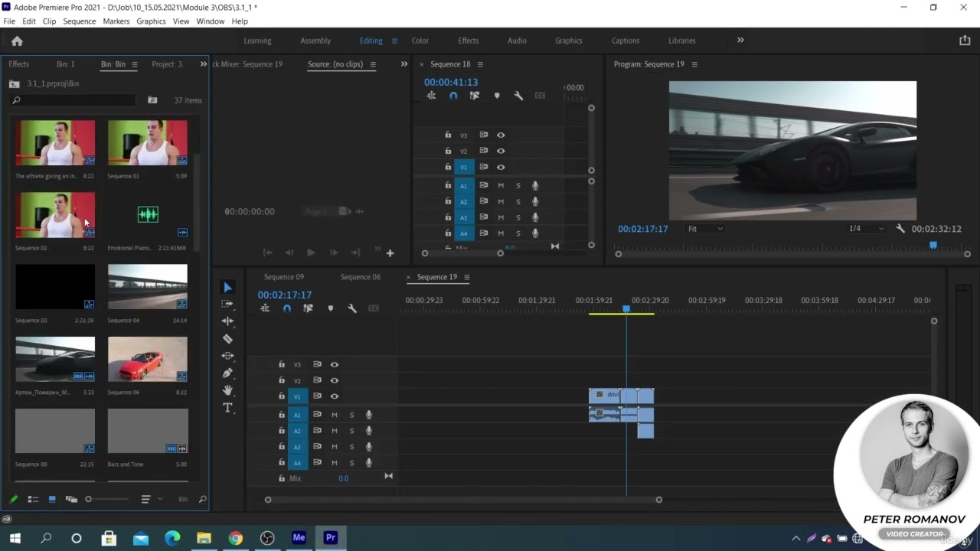Screen dimensions: 980x551
Task: Open the Markers menu
Action: [116, 21]
